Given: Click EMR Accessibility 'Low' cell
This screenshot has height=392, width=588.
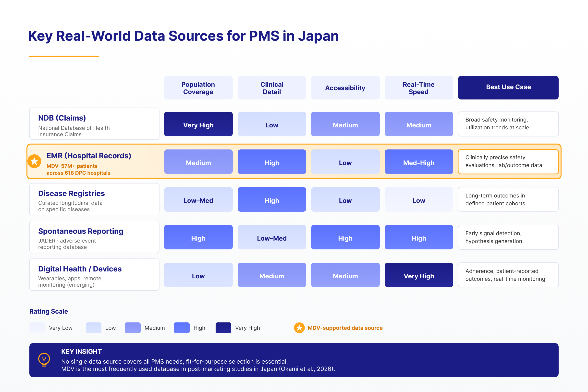Looking at the screenshot, I should pyautogui.click(x=345, y=162).
